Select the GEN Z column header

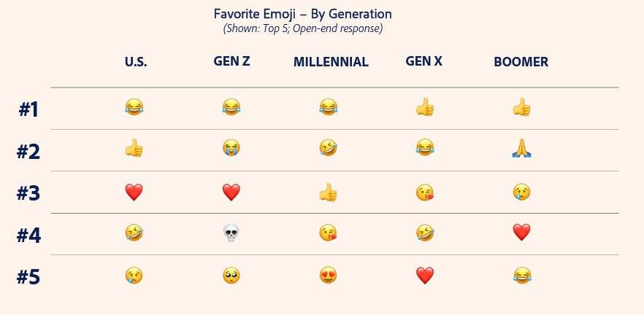(x=231, y=61)
